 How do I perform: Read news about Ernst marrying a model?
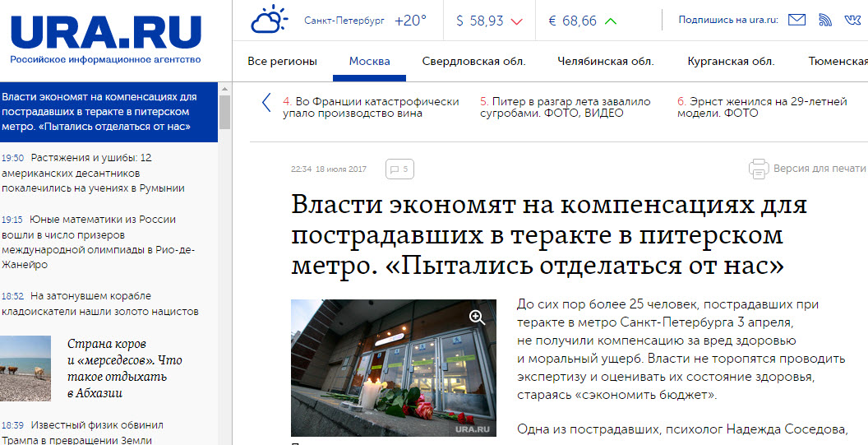point(761,108)
